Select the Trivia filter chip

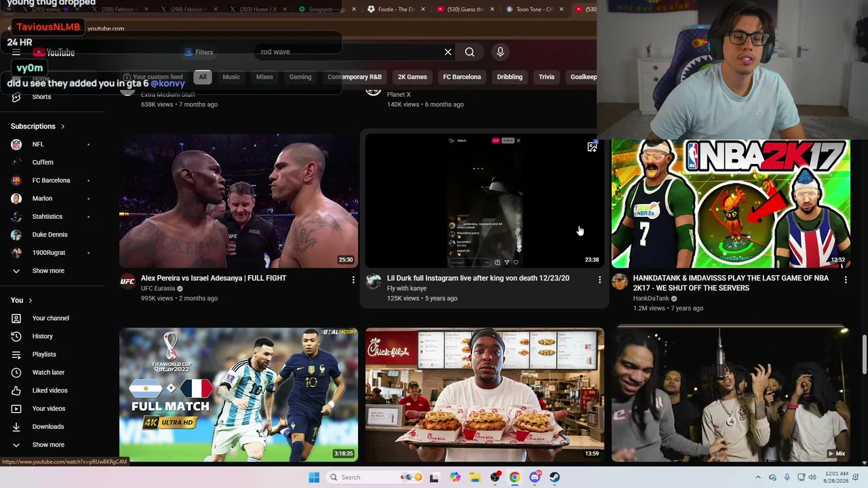[x=547, y=77]
